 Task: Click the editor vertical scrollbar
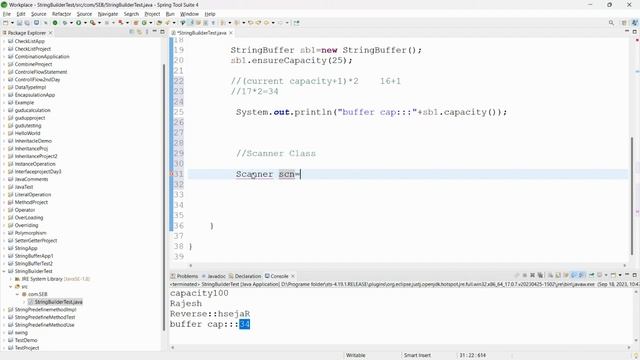point(632,196)
